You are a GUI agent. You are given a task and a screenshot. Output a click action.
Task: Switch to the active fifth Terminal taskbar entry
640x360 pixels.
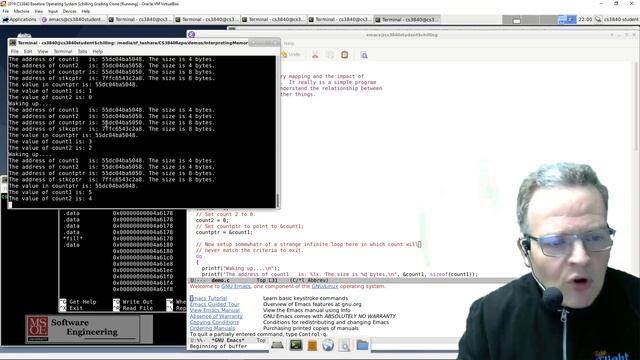click(407, 19)
